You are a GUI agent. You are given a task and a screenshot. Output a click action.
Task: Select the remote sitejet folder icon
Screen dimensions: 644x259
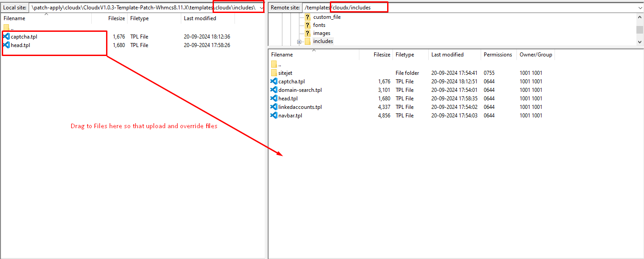click(x=274, y=73)
